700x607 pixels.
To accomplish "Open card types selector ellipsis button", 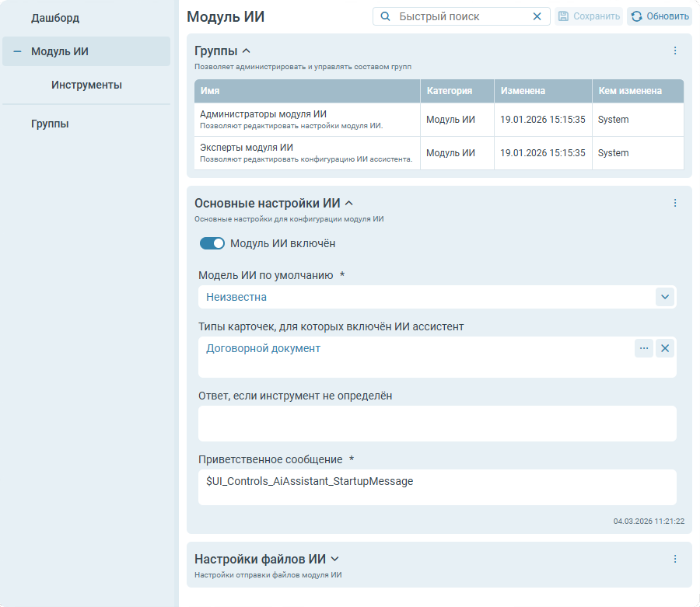I will tap(644, 348).
